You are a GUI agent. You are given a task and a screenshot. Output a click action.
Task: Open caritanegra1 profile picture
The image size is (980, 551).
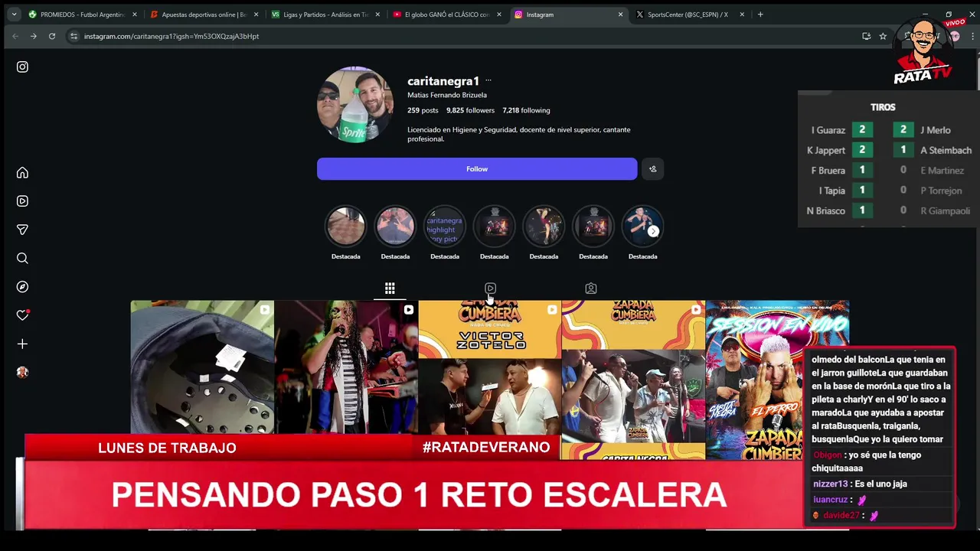click(355, 105)
